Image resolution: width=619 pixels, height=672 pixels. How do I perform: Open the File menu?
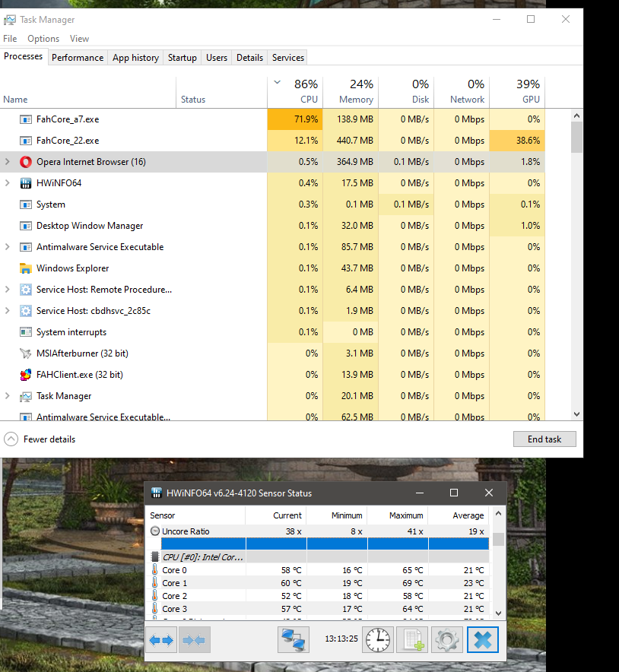point(10,39)
